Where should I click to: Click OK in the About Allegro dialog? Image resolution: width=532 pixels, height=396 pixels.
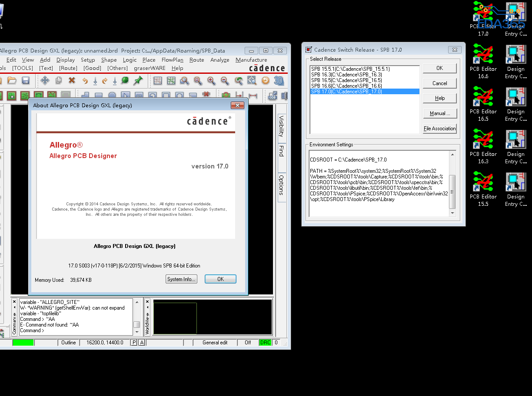coord(220,279)
